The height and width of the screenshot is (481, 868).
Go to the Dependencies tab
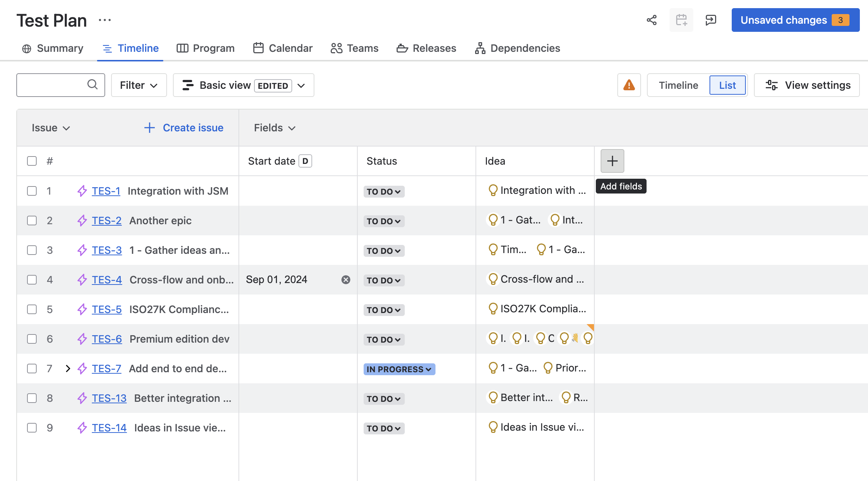tap(518, 48)
